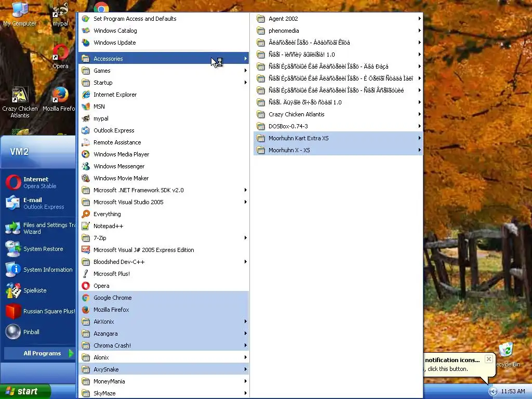Launch Notepad++ from its icon
Image resolution: width=532 pixels, height=399 pixels.
[86, 226]
